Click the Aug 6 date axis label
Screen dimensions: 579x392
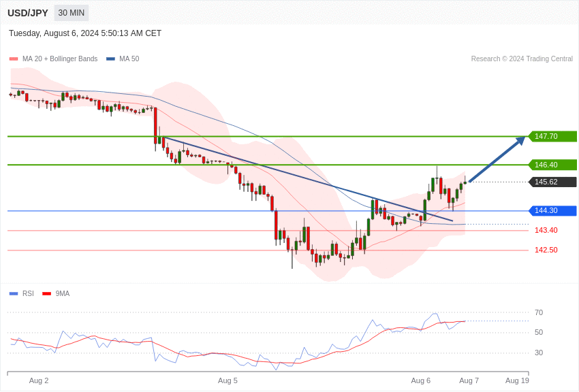(421, 380)
